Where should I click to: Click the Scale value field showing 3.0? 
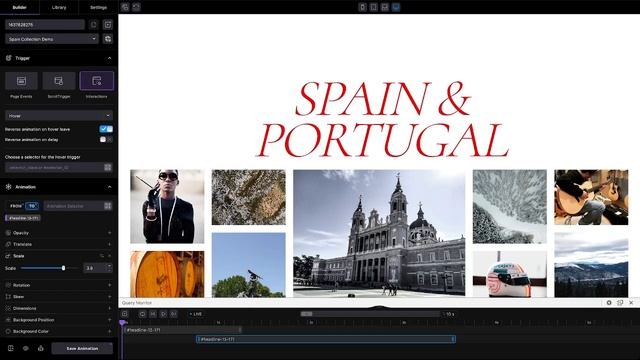[x=95, y=268]
